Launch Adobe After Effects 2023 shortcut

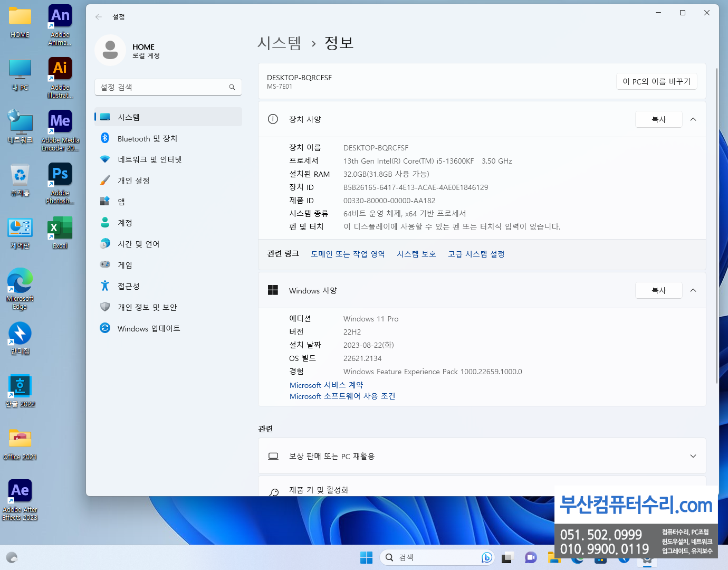click(20, 500)
